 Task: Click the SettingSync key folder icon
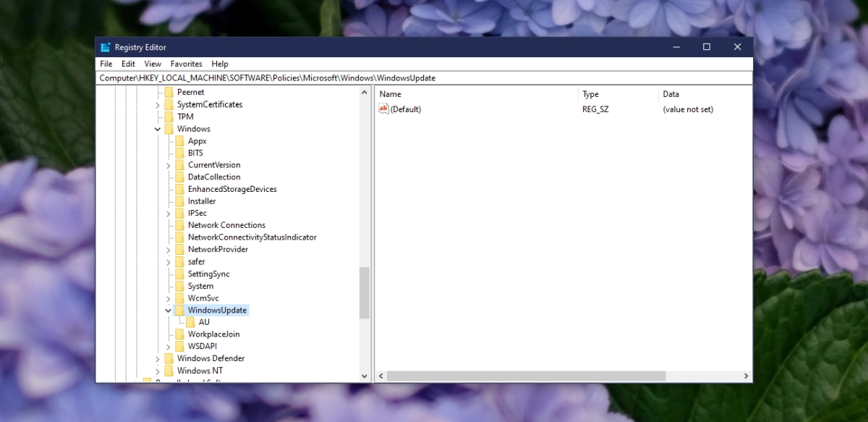[180, 274]
